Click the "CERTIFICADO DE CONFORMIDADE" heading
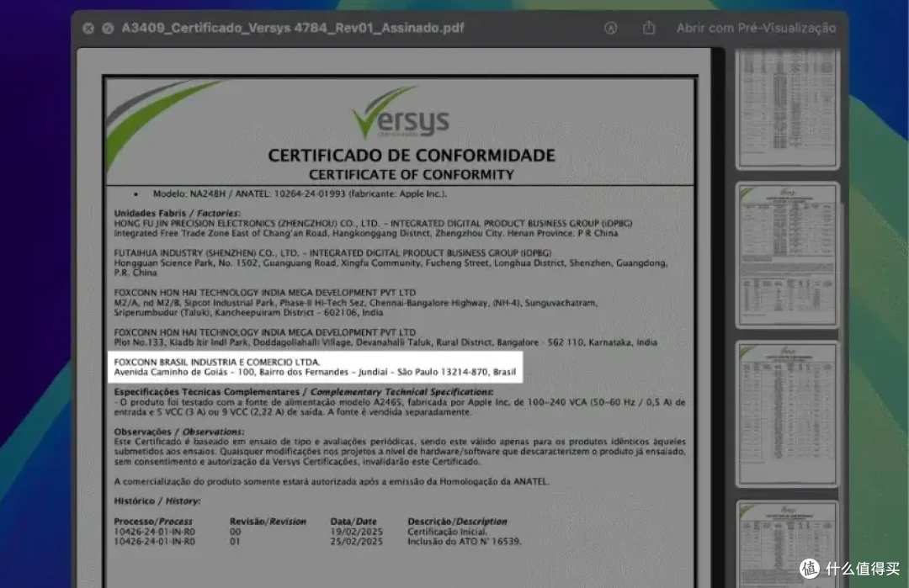The height and width of the screenshot is (588, 909). click(411, 156)
